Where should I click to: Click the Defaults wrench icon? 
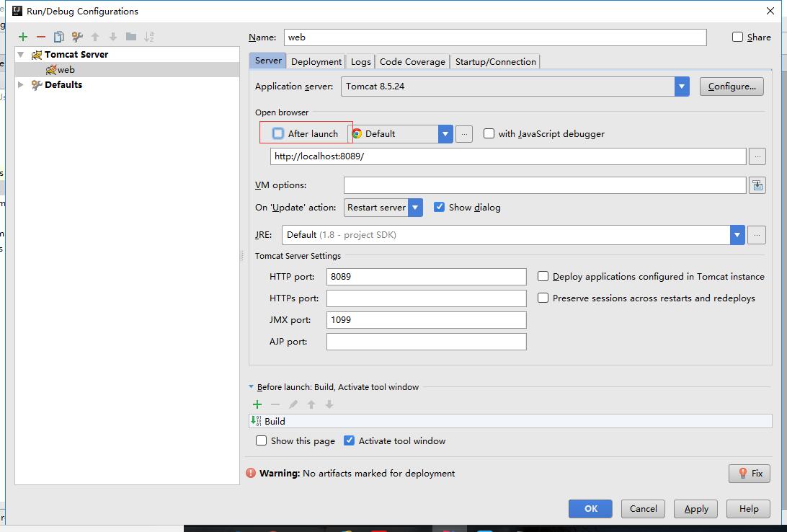[x=37, y=85]
